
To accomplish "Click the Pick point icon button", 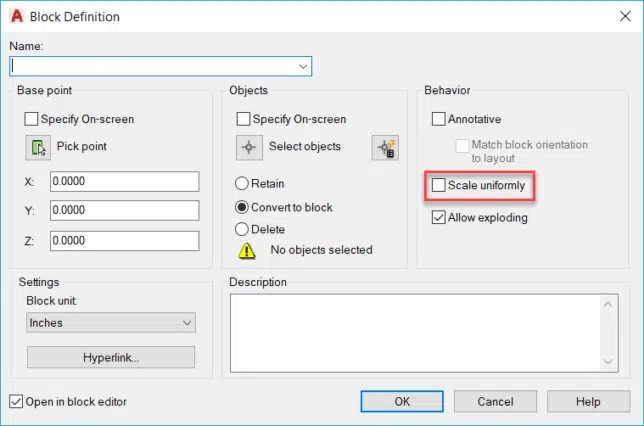I will coord(38,147).
